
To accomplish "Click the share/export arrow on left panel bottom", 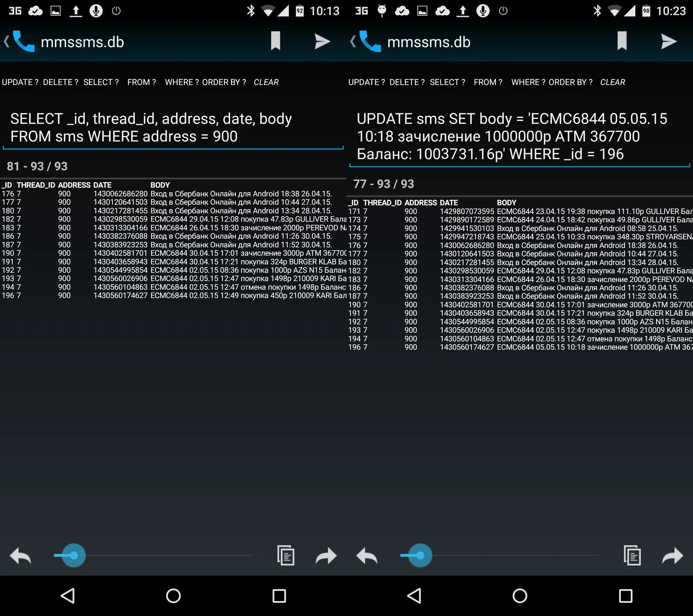I will tap(326, 555).
